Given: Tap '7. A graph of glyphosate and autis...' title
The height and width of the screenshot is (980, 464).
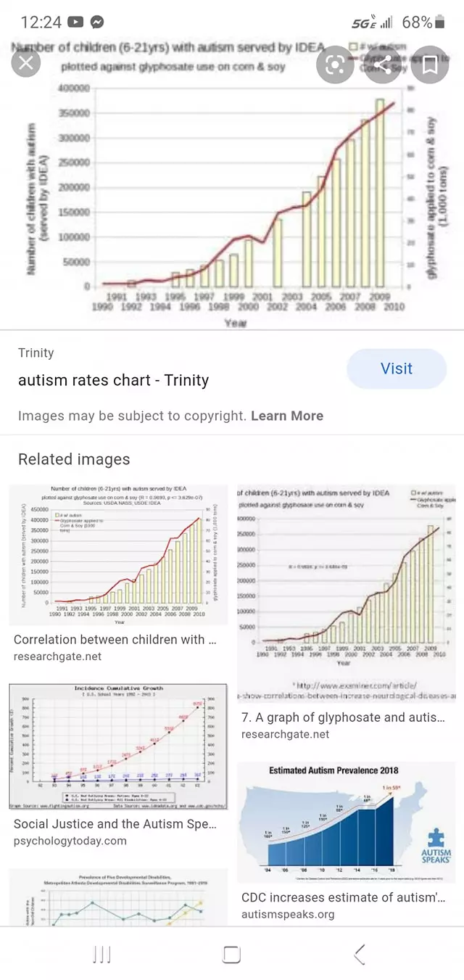Looking at the screenshot, I should pyautogui.click(x=344, y=717).
